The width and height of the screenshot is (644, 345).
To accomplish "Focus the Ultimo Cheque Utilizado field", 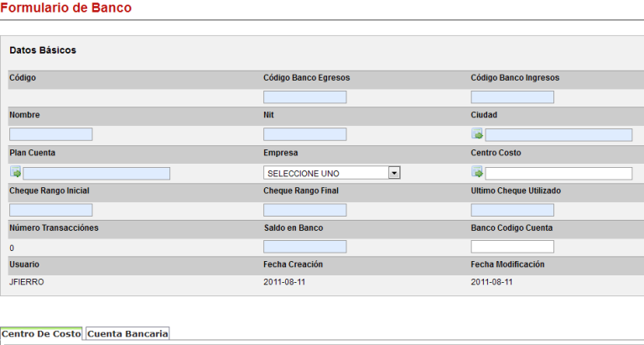I will 512,210.
